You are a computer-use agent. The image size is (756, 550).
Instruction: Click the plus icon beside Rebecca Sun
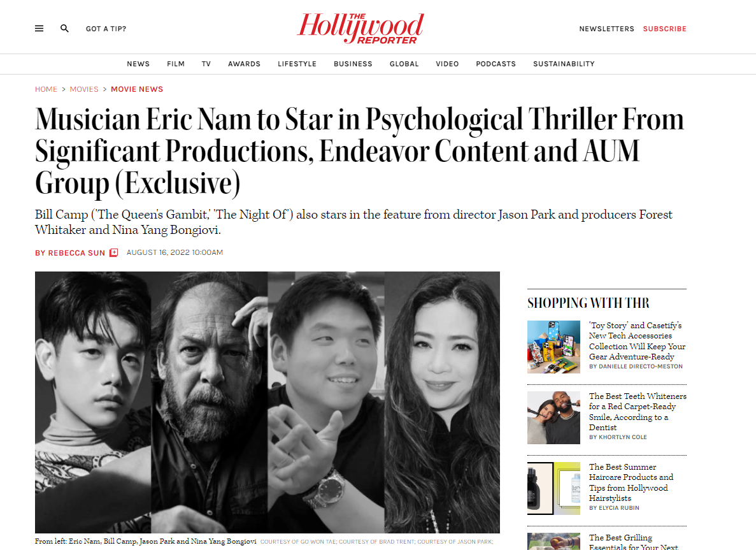[x=114, y=252]
